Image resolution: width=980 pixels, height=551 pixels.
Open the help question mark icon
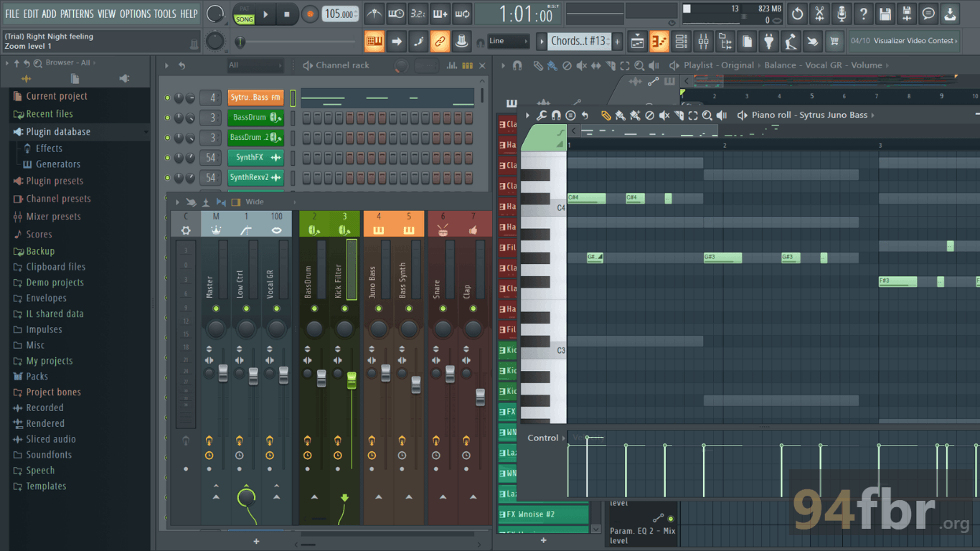pos(864,13)
